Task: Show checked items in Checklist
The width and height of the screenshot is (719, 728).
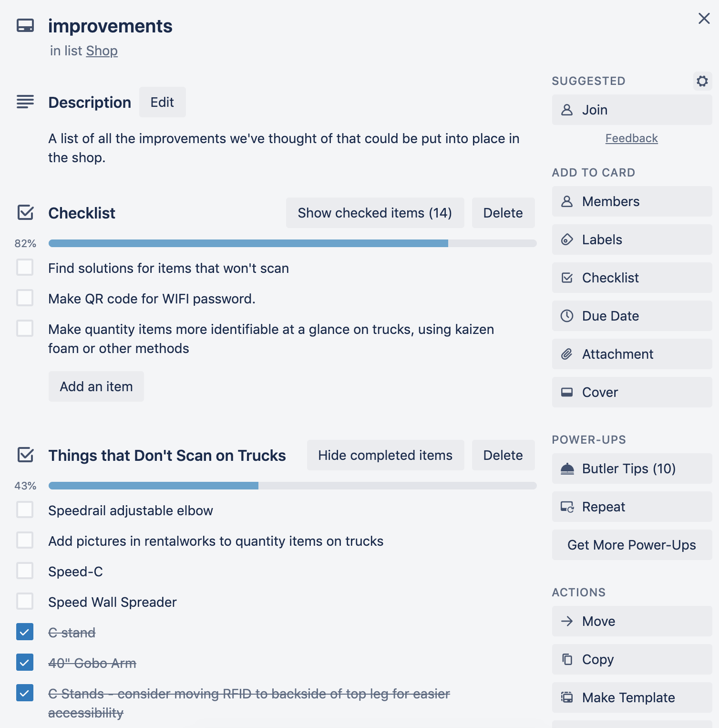Action: 375,213
